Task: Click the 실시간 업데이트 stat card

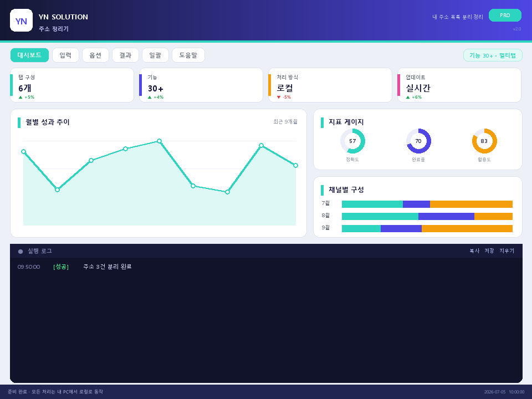Action: [459, 85]
